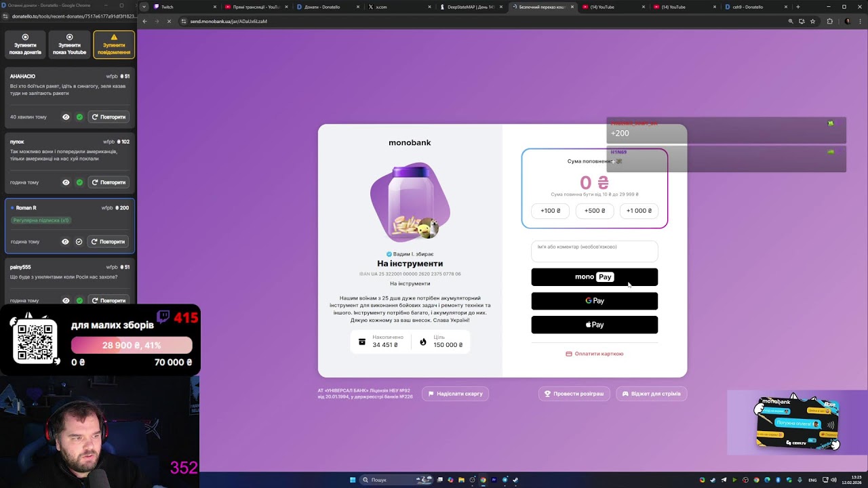
Task: Click 'Оплатити карткою' link
Action: point(595,354)
